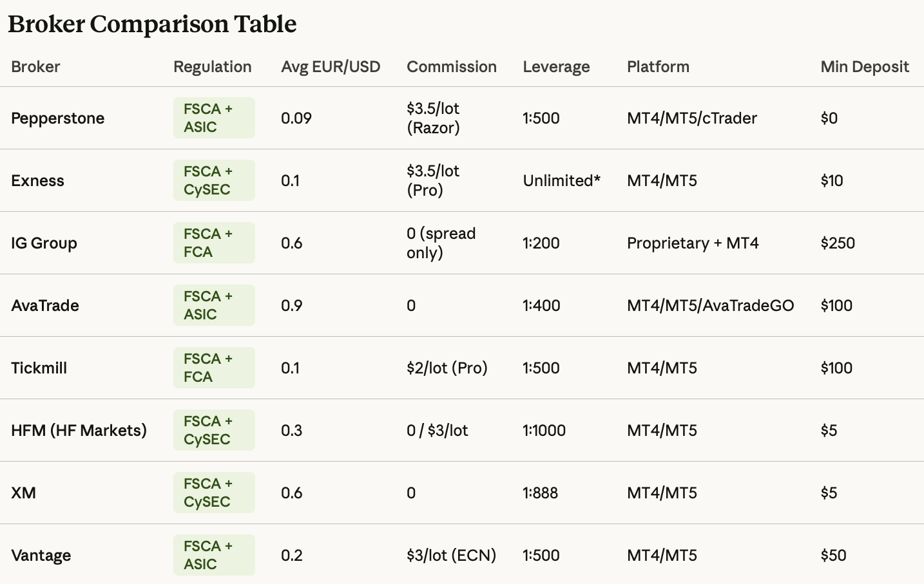924x584 pixels.
Task: Select the "$3.5/lot (Pro)" commission cell
Action: pos(433,180)
